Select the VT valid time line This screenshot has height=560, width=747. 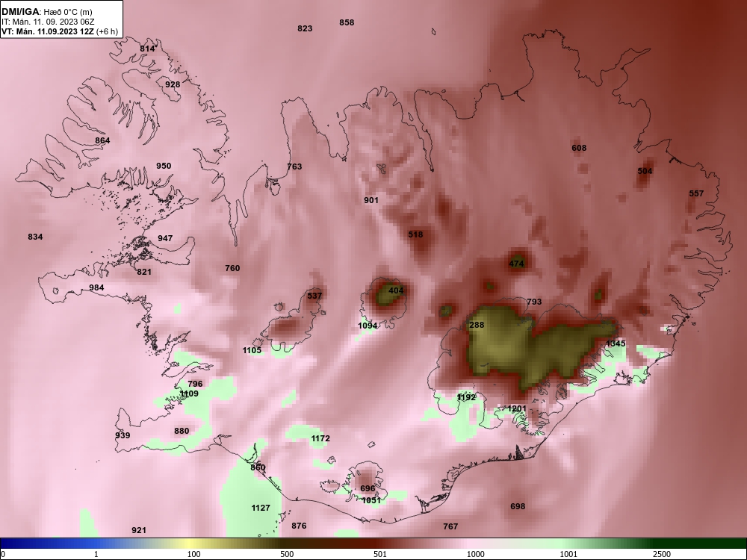tap(60, 32)
